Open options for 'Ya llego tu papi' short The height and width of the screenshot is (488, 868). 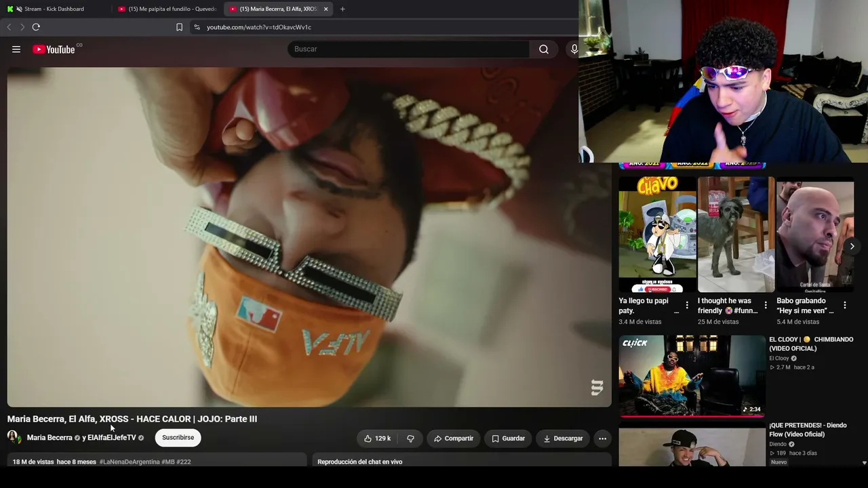click(x=687, y=305)
